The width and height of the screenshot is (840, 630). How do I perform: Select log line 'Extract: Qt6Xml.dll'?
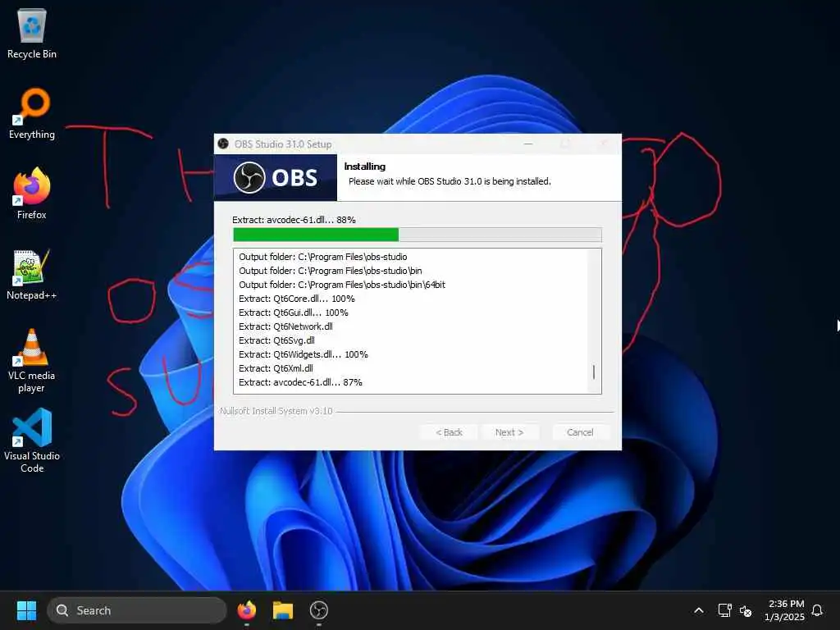tap(276, 368)
